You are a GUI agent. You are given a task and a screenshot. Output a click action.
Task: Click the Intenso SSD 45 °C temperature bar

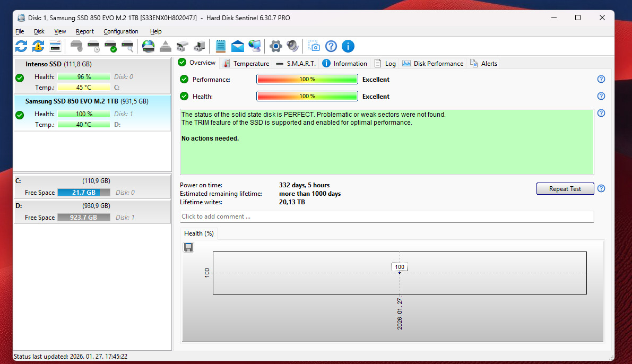coord(84,87)
